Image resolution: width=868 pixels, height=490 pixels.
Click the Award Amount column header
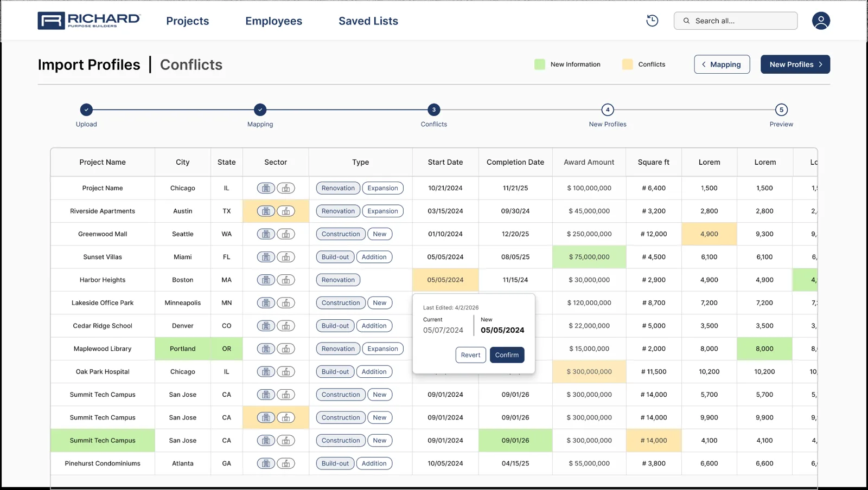(x=589, y=162)
